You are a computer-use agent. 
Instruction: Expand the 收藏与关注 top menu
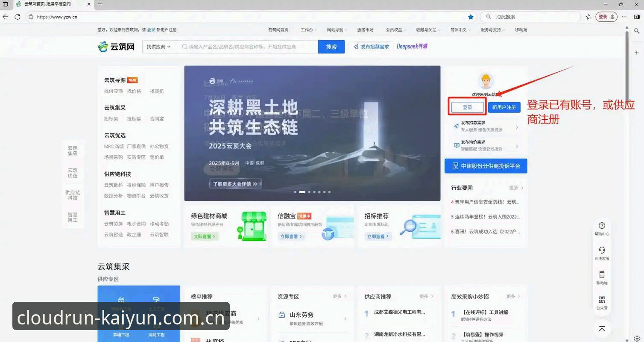[x=429, y=30]
